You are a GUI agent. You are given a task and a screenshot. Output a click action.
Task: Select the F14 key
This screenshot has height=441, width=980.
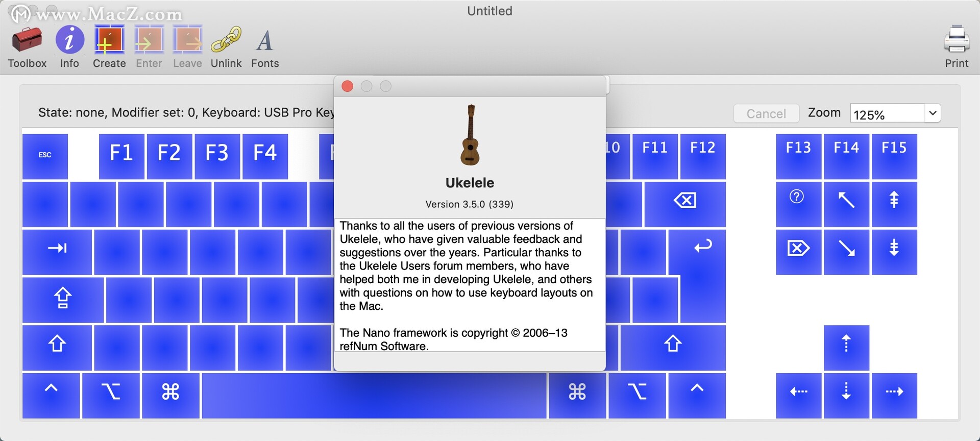coord(847,156)
